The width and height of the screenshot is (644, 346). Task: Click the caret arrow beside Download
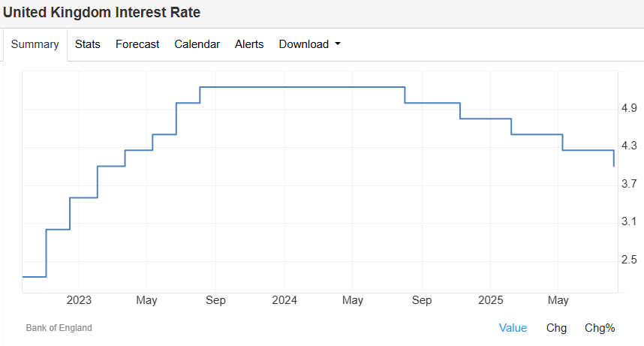pos(338,44)
